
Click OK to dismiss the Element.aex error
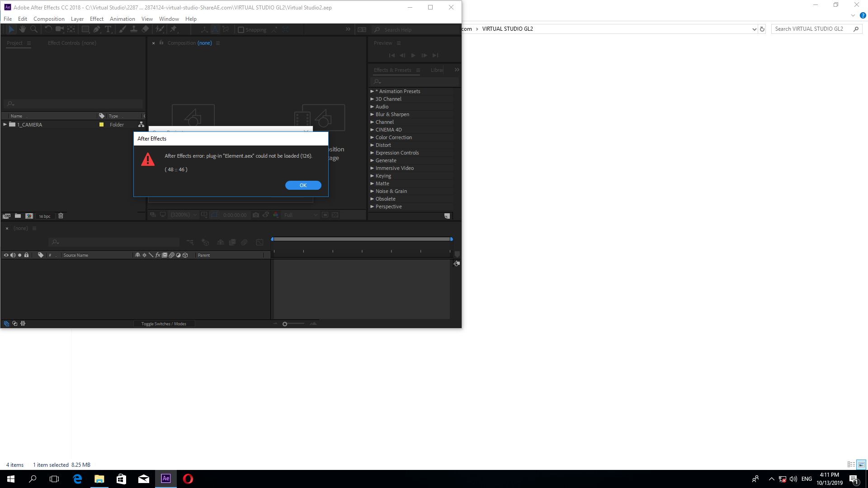click(303, 185)
